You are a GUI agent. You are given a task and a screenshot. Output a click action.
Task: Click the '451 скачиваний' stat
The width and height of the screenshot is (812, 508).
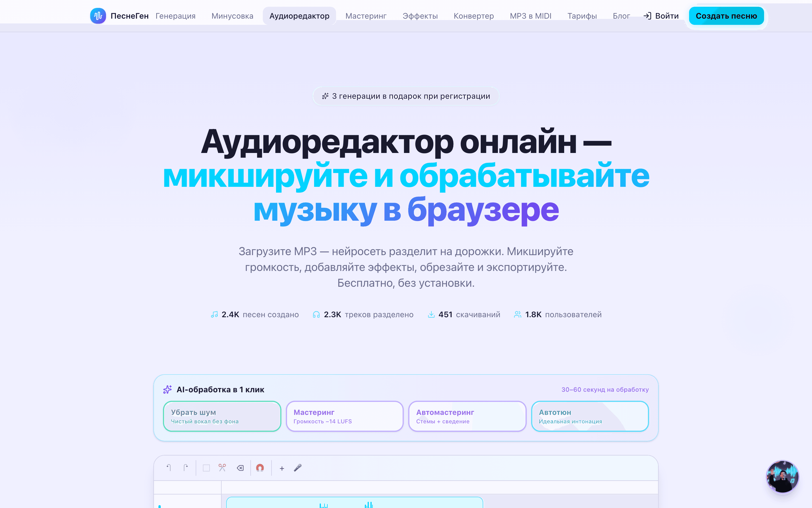[x=464, y=314]
